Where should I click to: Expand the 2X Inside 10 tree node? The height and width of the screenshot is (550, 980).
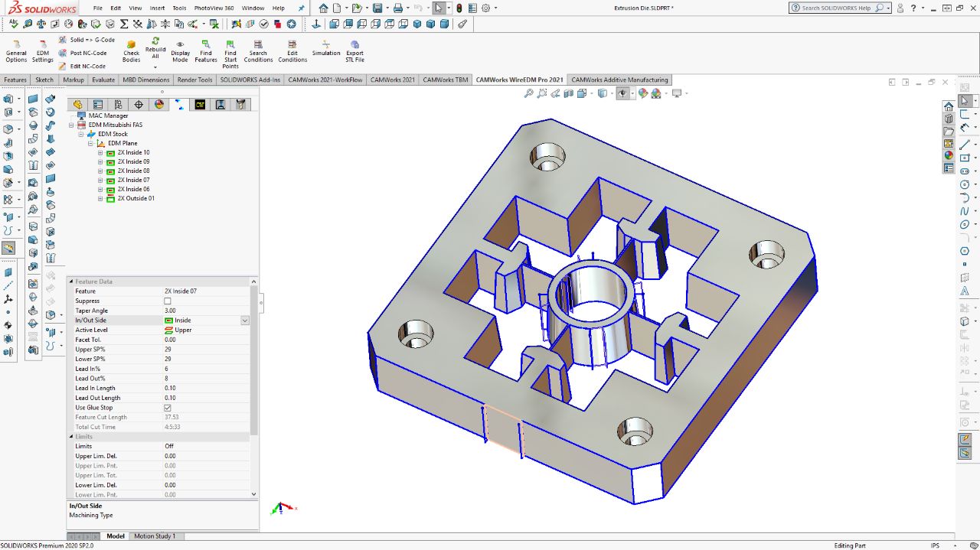point(100,153)
